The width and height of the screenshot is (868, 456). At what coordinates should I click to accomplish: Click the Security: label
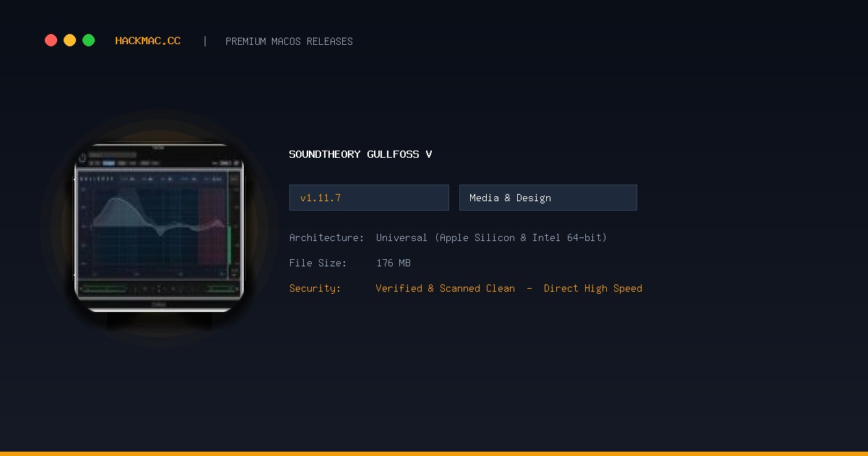[315, 288]
